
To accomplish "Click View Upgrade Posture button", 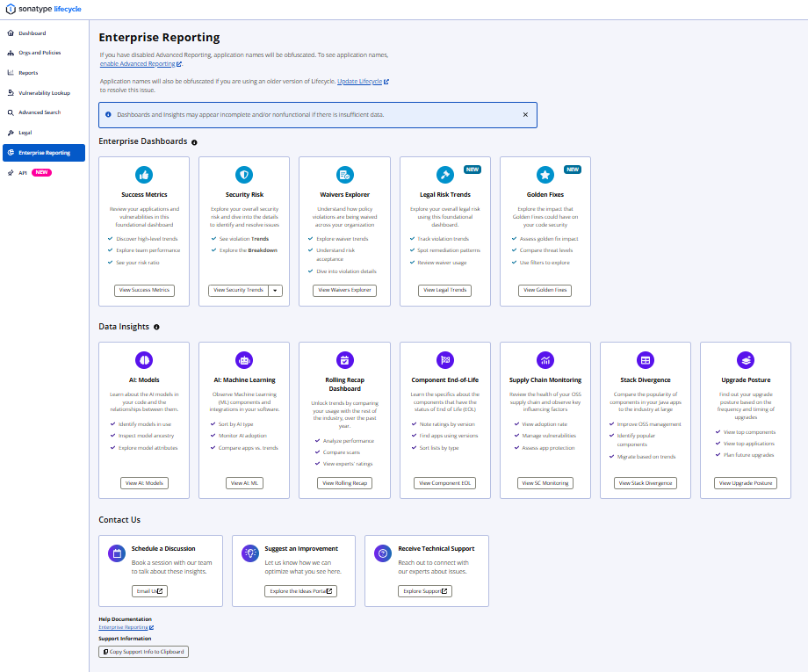I will pos(746,483).
